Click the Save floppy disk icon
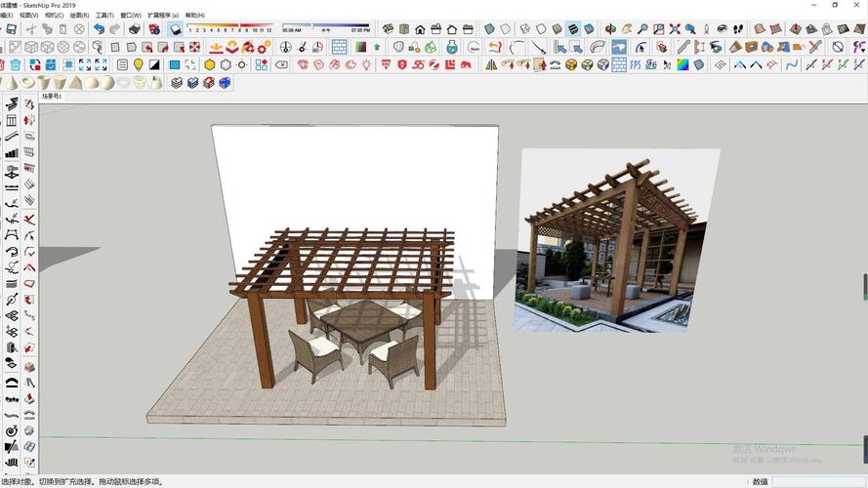The width and height of the screenshot is (868, 488). pos(12,29)
